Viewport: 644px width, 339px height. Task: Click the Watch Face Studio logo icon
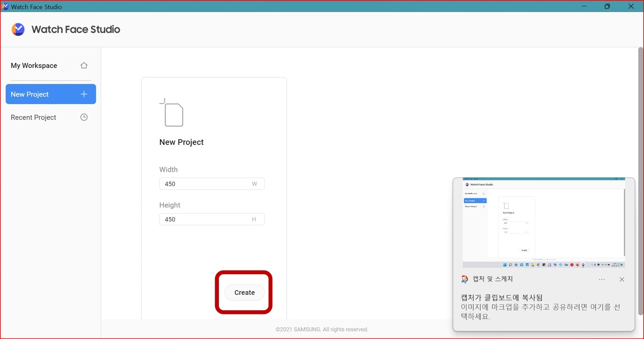click(x=18, y=29)
